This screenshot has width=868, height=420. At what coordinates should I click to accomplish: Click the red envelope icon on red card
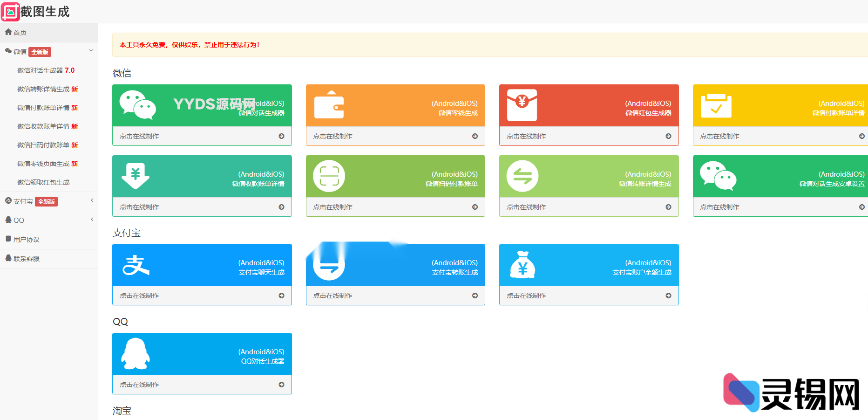click(522, 105)
